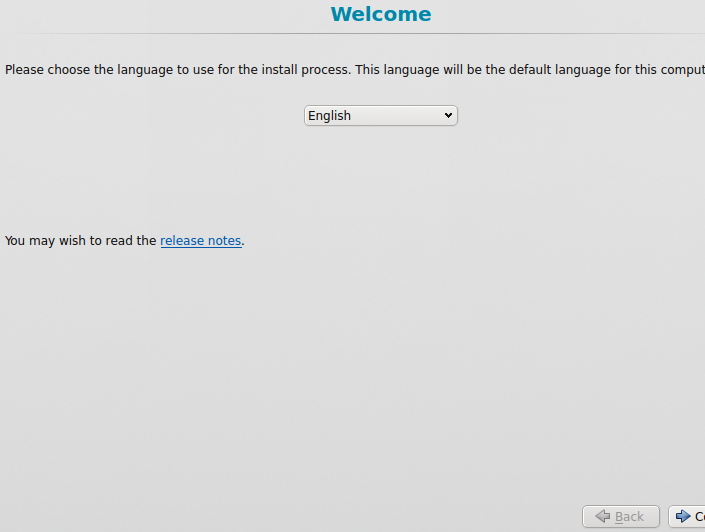This screenshot has height=532, width=705.
Task: Click the Back button
Action: (621, 516)
